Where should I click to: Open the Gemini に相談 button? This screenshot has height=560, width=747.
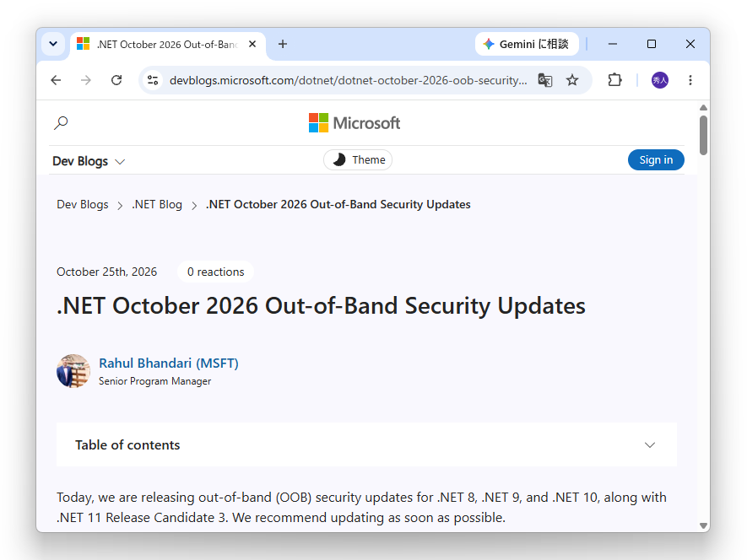(x=527, y=44)
